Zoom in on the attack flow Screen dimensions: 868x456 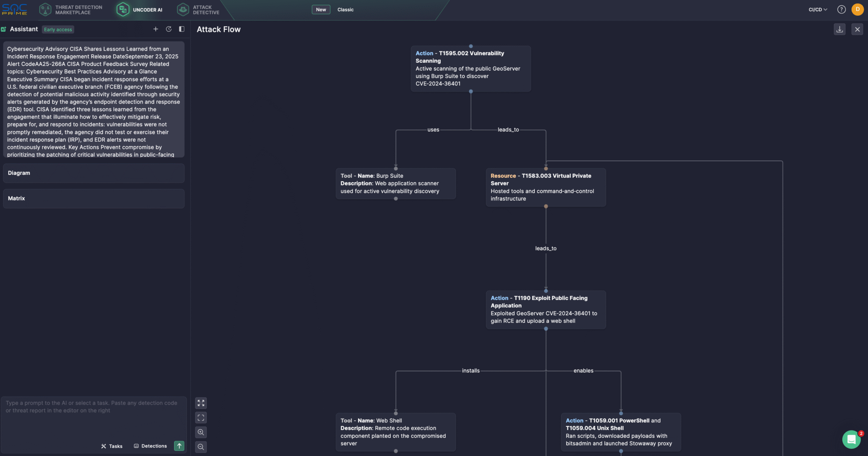pyautogui.click(x=201, y=432)
